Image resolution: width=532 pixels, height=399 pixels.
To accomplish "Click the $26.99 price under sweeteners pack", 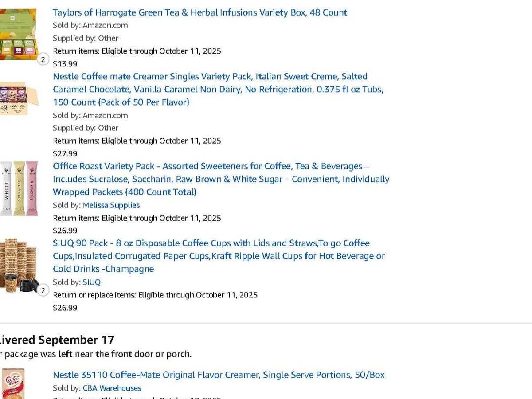I will pyautogui.click(x=65, y=231).
